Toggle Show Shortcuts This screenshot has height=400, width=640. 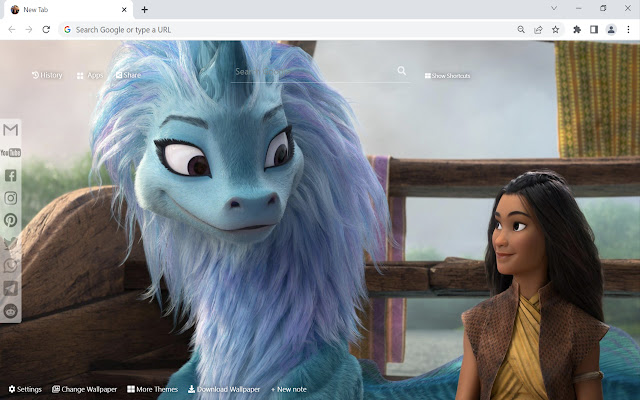(x=447, y=76)
